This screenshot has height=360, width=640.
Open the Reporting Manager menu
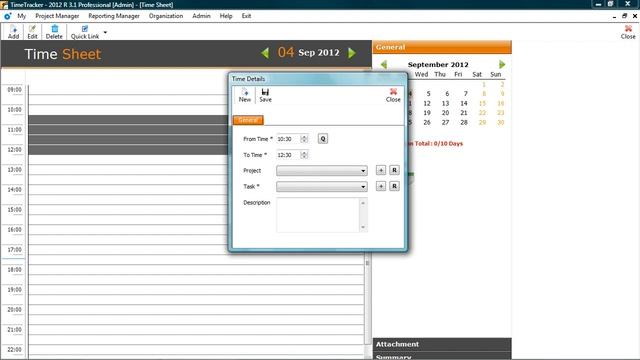(x=114, y=16)
